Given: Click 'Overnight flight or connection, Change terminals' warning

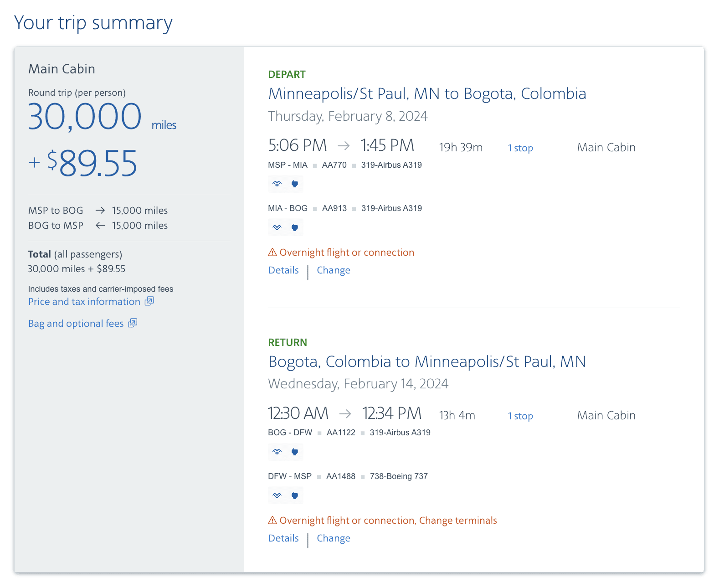Looking at the screenshot, I should (x=388, y=521).
